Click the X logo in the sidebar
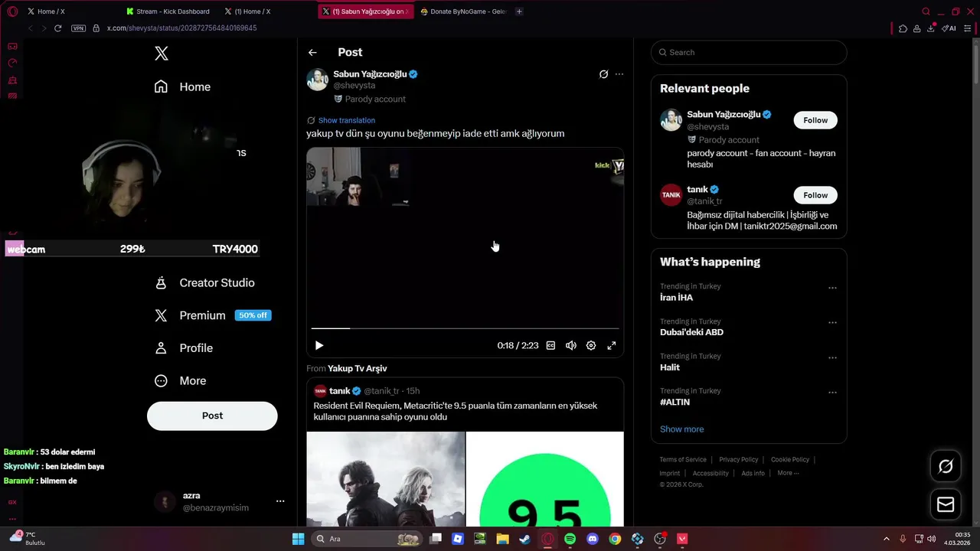 pyautogui.click(x=162, y=54)
